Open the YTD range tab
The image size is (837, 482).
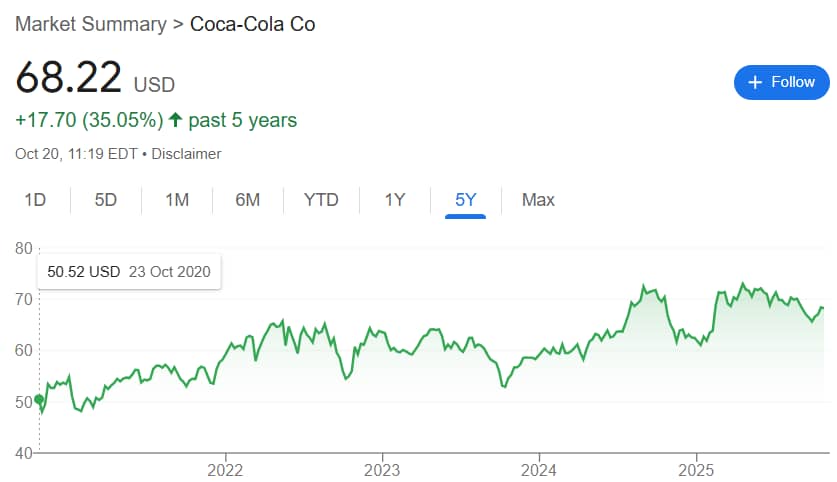coord(321,200)
